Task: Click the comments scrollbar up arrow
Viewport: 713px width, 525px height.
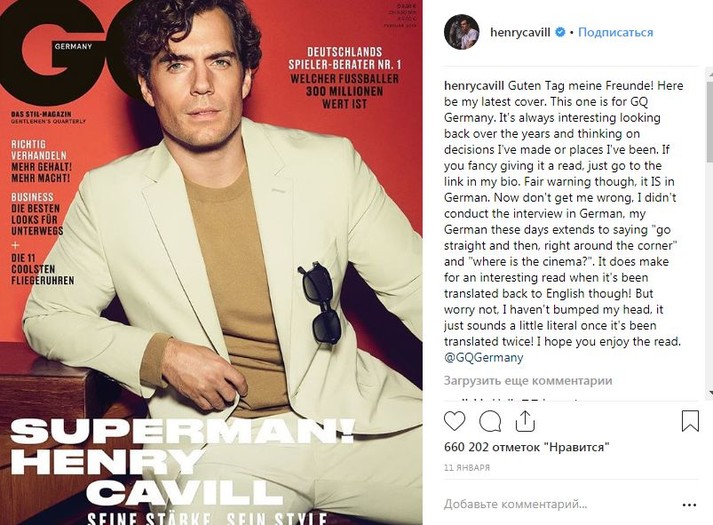Action: (x=706, y=75)
